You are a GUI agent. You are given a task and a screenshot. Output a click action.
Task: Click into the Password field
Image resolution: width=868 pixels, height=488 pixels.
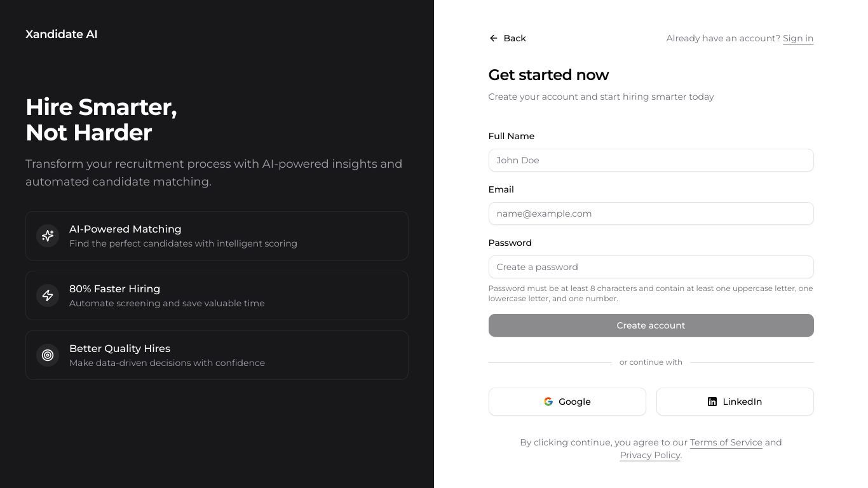pos(651,267)
